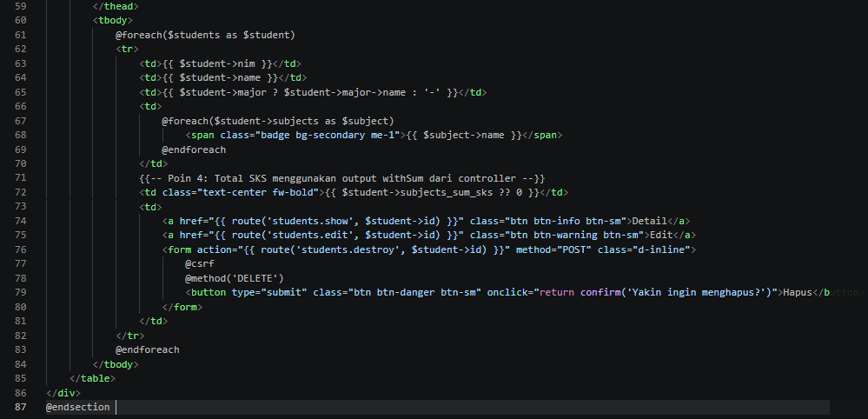
Task: Click line number 72 in gutter
Action: coord(19,193)
